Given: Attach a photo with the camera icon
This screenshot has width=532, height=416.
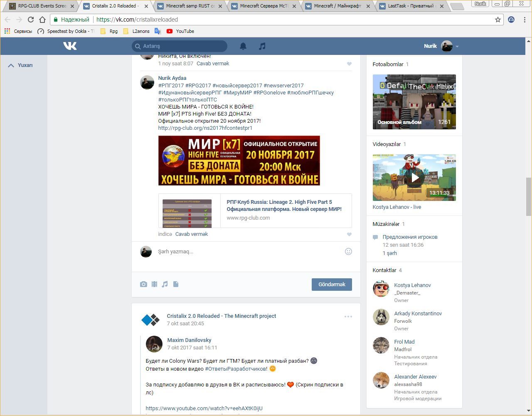Looking at the screenshot, I should click(x=143, y=284).
